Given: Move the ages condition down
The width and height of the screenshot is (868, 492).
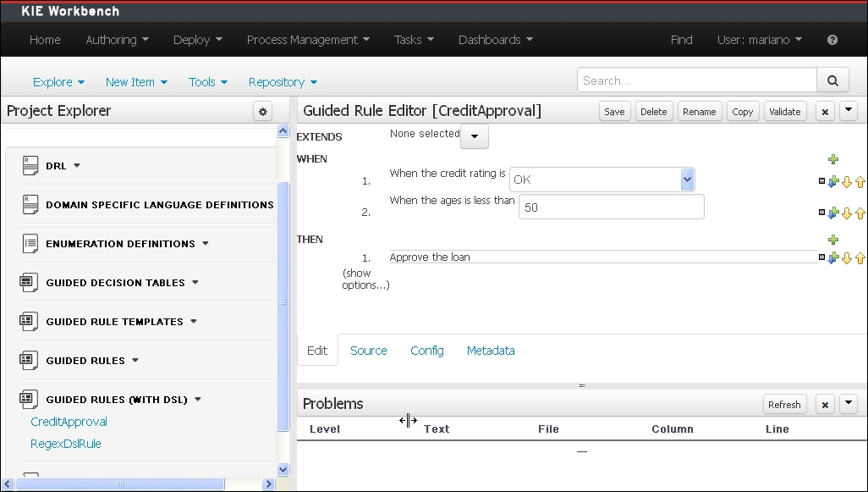Looking at the screenshot, I should [x=847, y=213].
